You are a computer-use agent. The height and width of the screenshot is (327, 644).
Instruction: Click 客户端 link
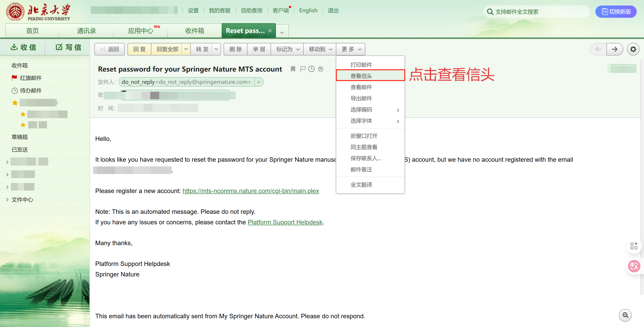coord(281,11)
